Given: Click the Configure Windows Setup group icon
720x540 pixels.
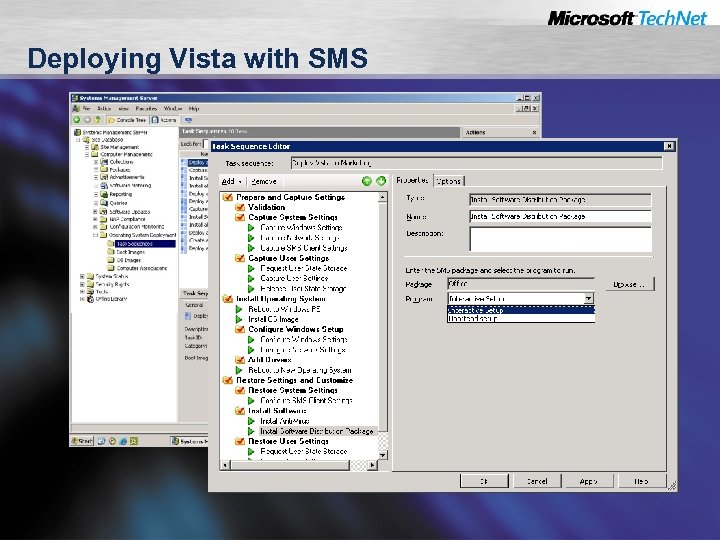Looking at the screenshot, I should 240,330.
